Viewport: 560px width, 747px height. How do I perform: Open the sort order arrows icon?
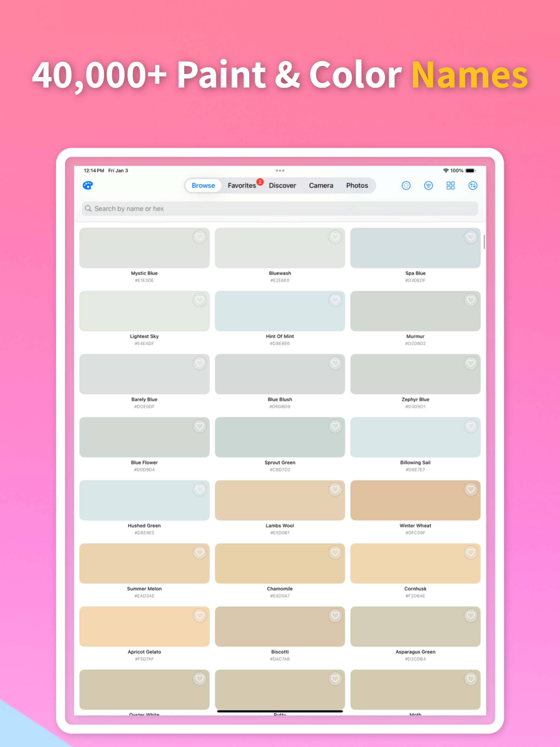[473, 185]
